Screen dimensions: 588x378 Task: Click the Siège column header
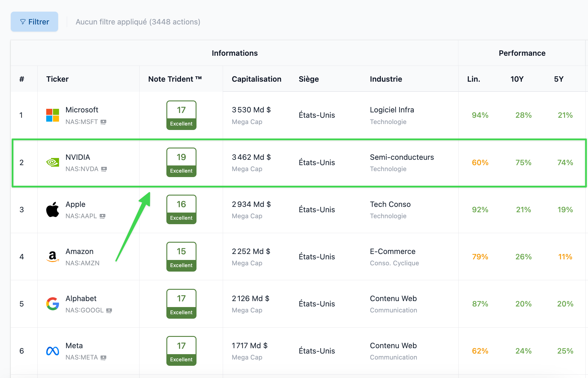(x=309, y=79)
